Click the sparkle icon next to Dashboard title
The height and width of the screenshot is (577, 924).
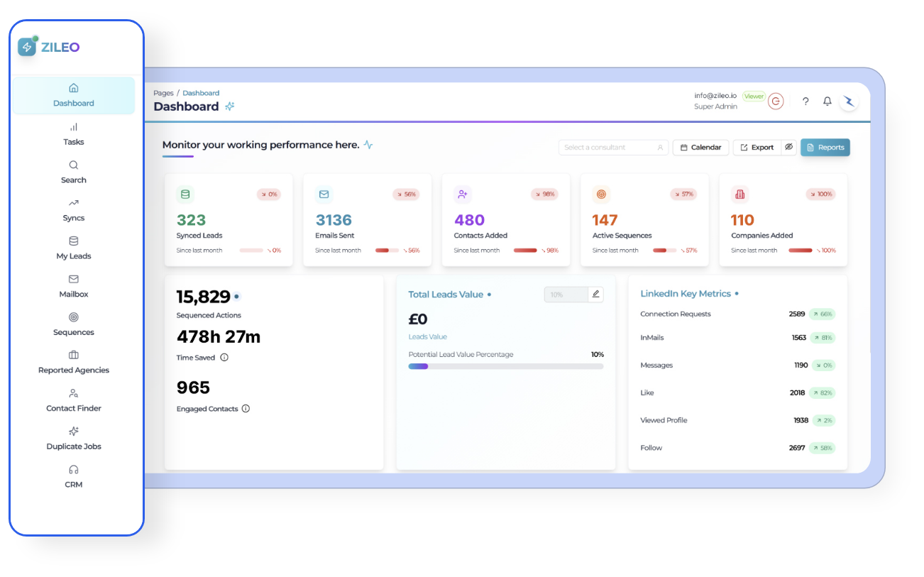click(229, 106)
